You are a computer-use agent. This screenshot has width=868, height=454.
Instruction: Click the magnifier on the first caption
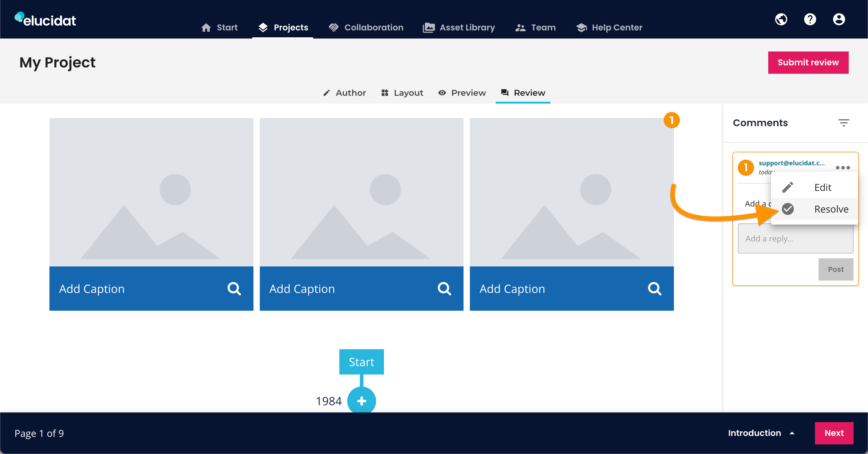pyautogui.click(x=234, y=289)
